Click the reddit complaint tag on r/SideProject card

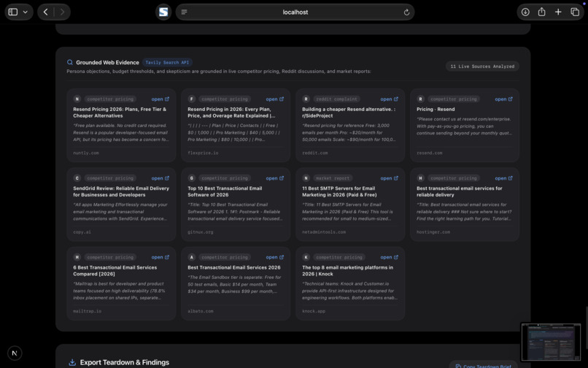(336, 99)
